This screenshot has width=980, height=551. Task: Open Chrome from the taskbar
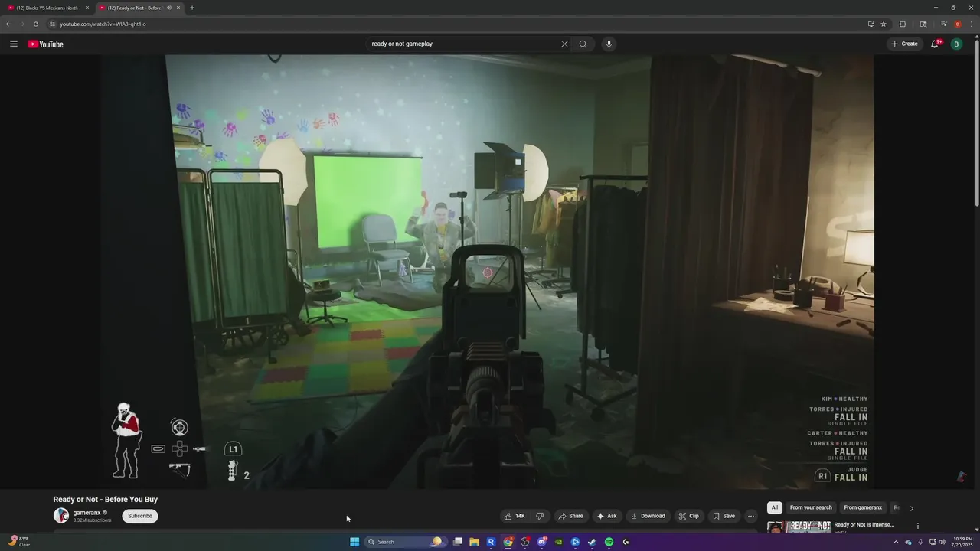point(508,542)
